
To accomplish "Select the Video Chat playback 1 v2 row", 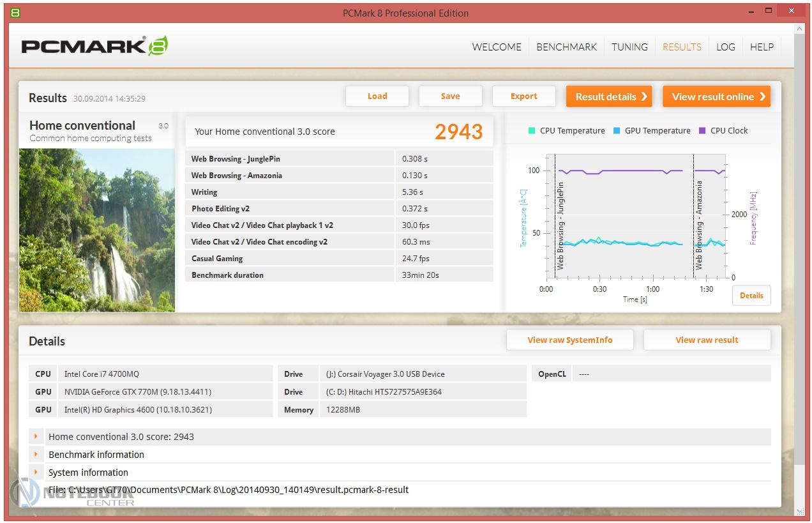I will [x=340, y=225].
